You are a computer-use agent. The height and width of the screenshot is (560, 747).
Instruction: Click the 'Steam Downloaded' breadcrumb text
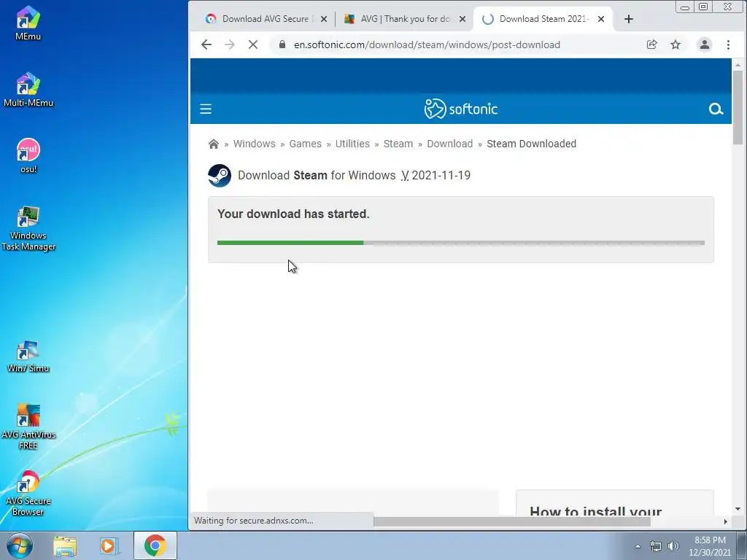[531, 144]
